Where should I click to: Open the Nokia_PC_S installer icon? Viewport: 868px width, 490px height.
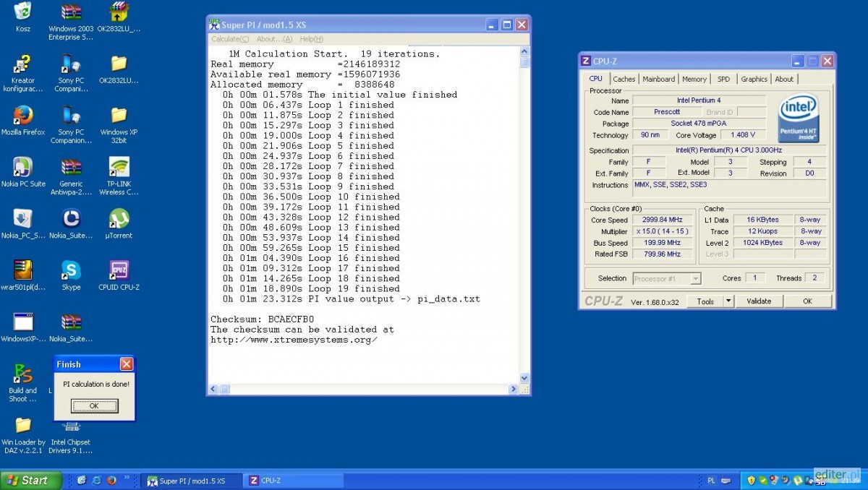tap(22, 219)
